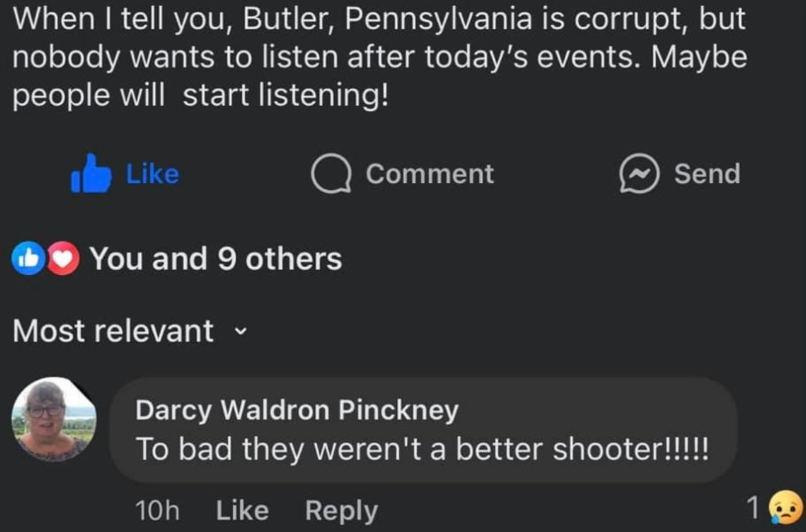Click the Send text label
This screenshot has height=532, width=806.
707,174
